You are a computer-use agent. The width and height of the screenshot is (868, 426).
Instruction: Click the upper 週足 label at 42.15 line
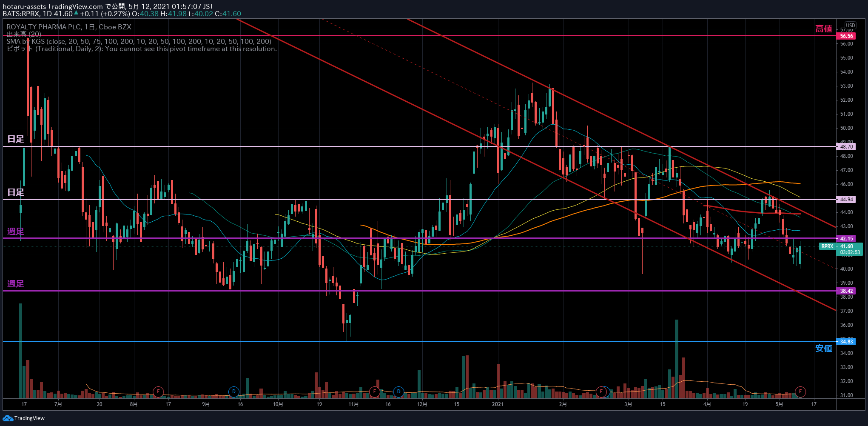click(16, 232)
